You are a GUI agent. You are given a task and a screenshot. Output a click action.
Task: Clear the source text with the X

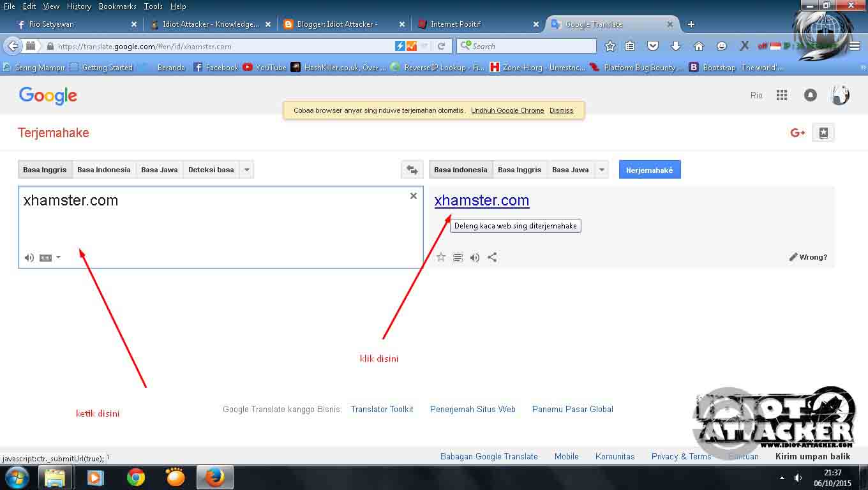(x=414, y=196)
